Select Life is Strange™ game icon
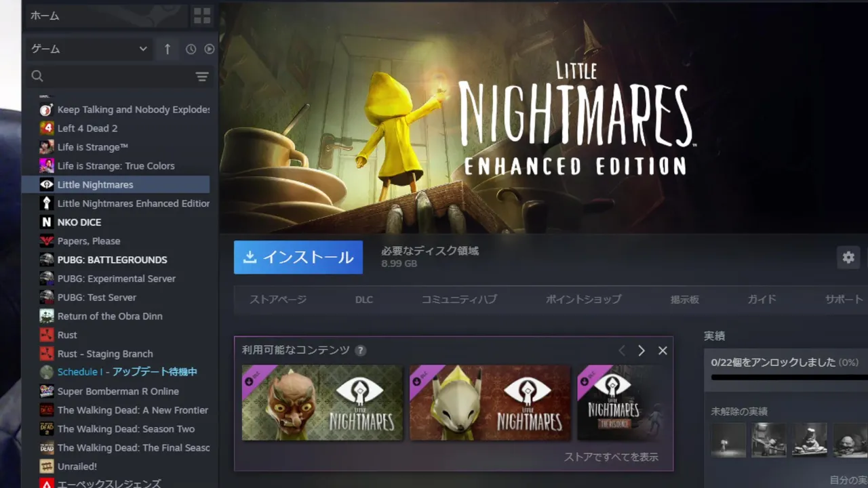 46,147
